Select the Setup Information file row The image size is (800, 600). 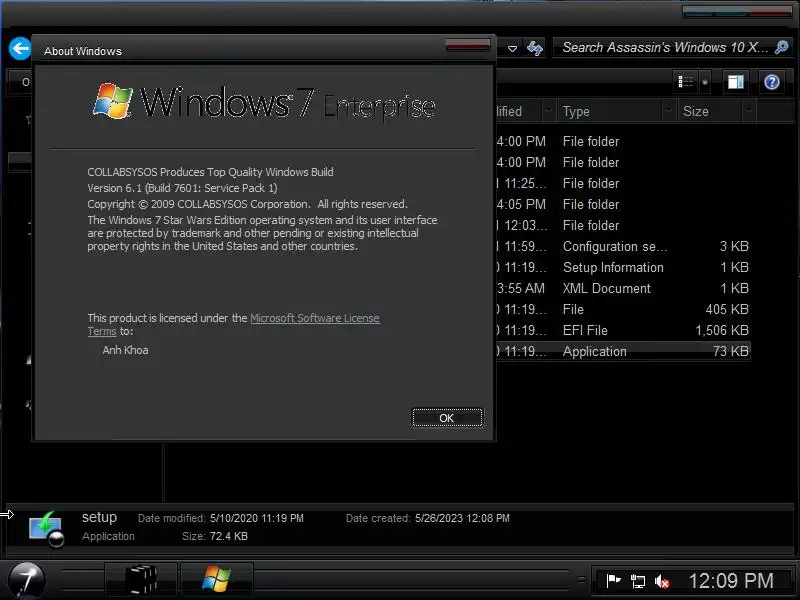pos(622,267)
